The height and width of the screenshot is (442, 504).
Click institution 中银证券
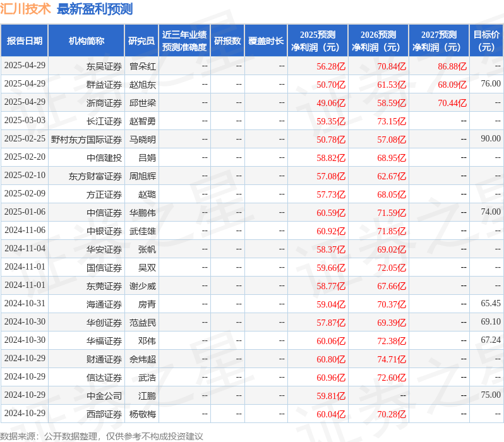[x=104, y=232]
